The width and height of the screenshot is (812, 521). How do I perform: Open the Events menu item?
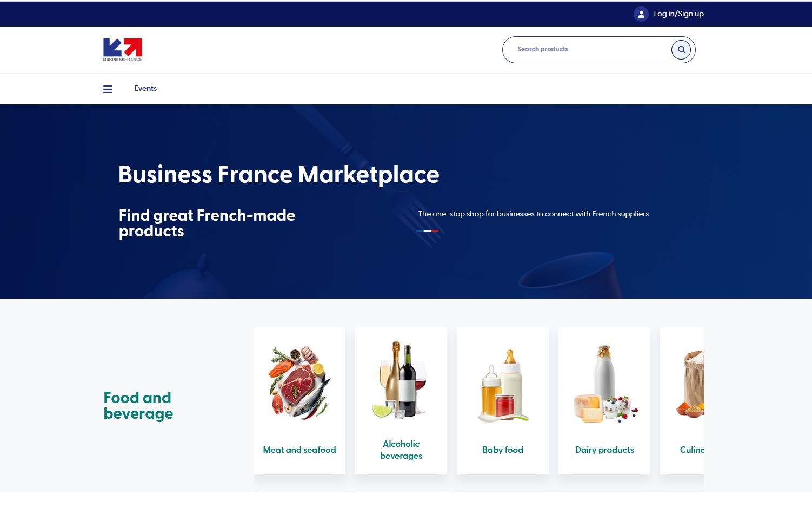tap(145, 88)
